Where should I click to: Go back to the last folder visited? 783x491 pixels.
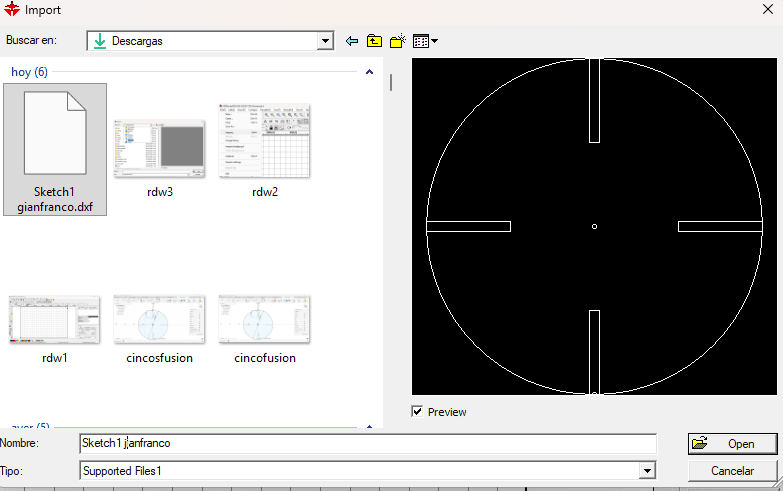(352, 41)
